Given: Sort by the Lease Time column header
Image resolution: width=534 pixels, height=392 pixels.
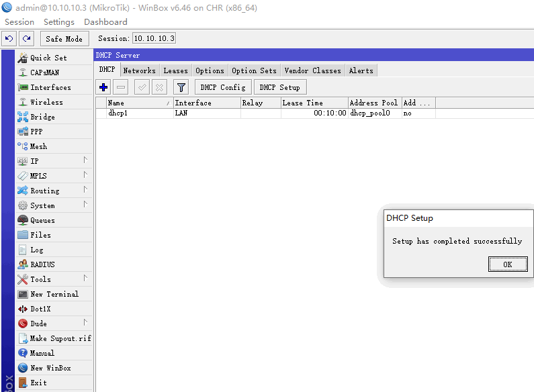Looking at the screenshot, I should coord(314,103).
